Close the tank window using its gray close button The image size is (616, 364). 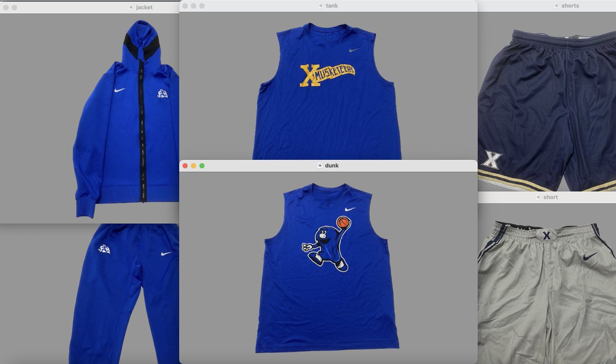click(185, 6)
